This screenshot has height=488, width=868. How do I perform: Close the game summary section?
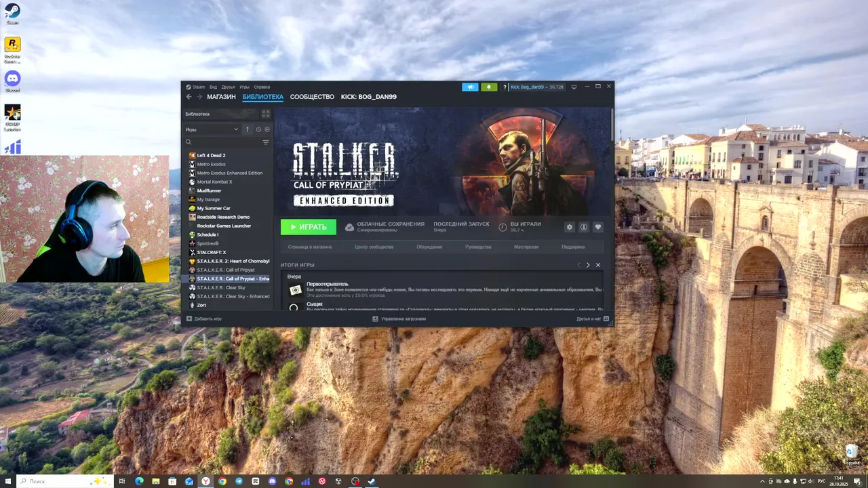[598, 265]
